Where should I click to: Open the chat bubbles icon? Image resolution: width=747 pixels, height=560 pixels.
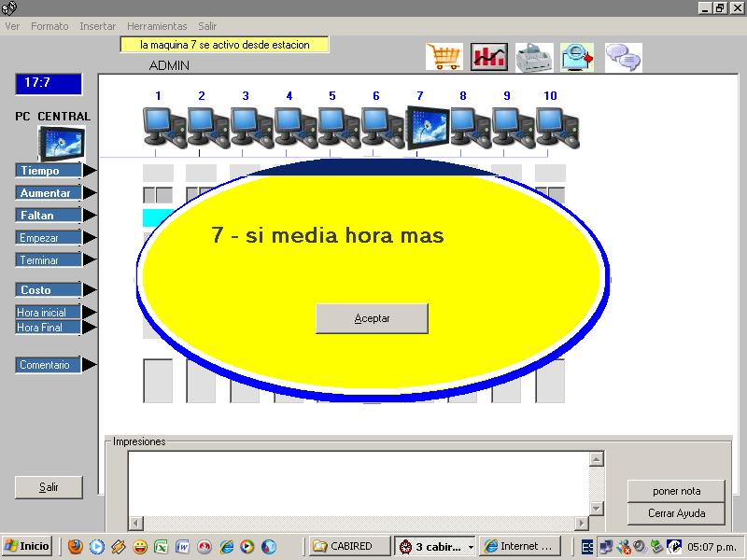tap(624, 58)
